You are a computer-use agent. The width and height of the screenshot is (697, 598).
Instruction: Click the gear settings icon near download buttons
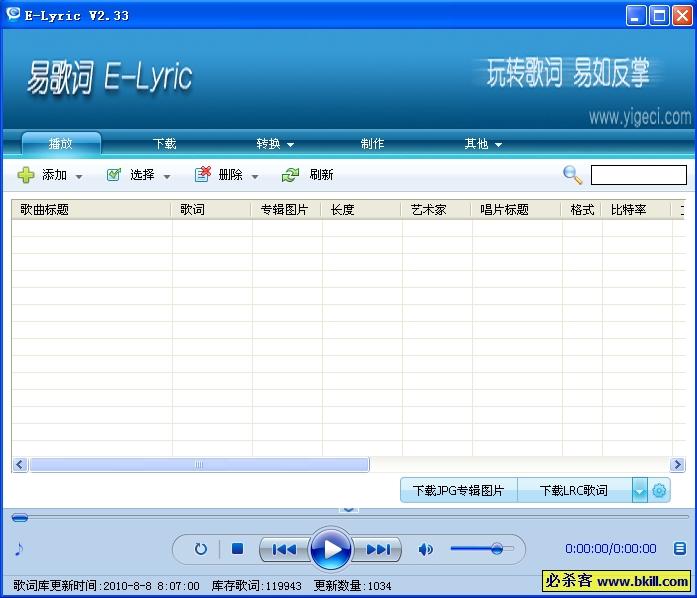659,490
